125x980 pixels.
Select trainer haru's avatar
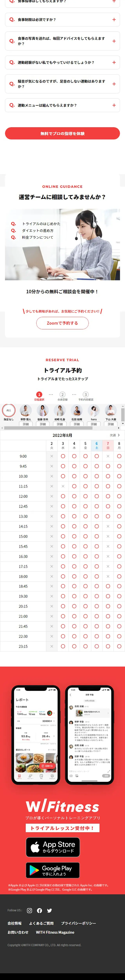point(94,410)
